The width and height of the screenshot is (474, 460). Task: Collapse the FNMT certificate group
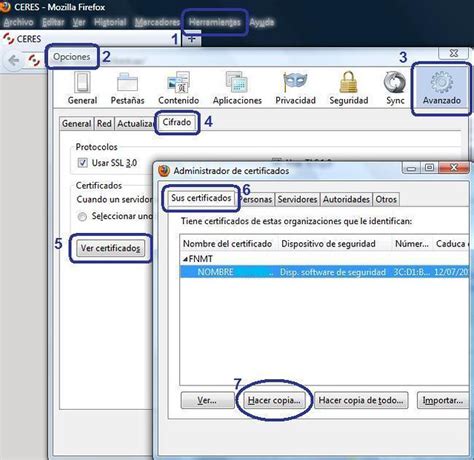point(185,259)
